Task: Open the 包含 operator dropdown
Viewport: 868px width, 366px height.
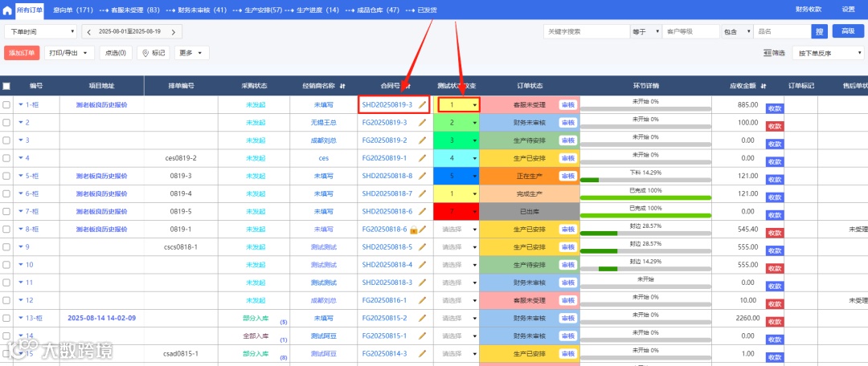Action: click(737, 32)
